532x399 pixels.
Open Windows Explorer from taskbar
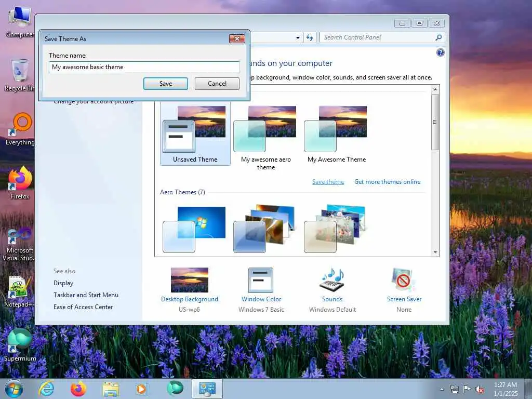(x=111, y=389)
